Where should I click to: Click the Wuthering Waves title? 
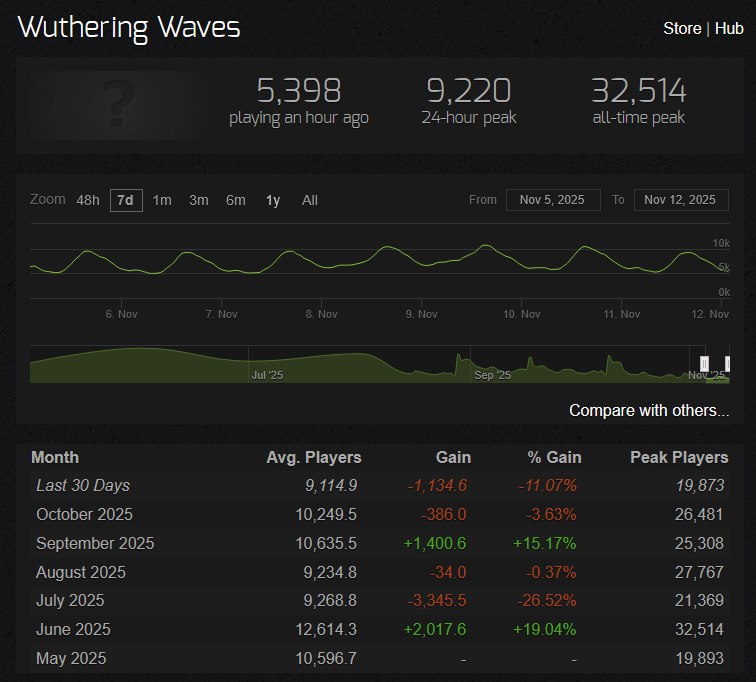pos(129,28)
